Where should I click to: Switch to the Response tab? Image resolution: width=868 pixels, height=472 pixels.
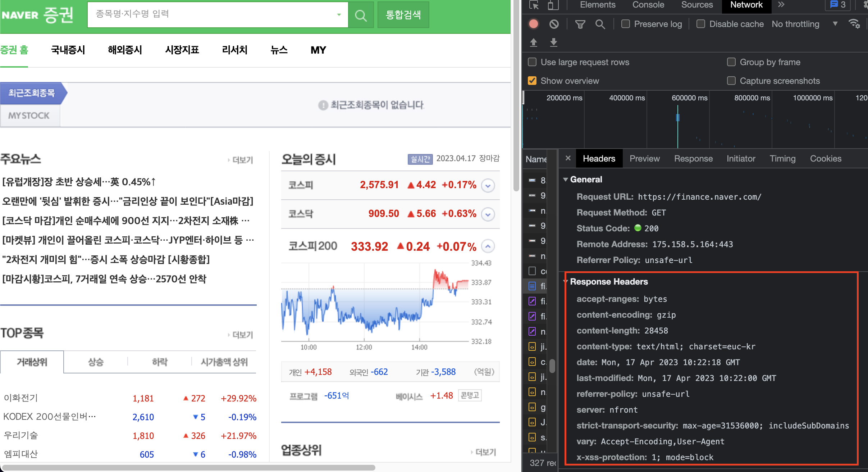pos(693,159)
